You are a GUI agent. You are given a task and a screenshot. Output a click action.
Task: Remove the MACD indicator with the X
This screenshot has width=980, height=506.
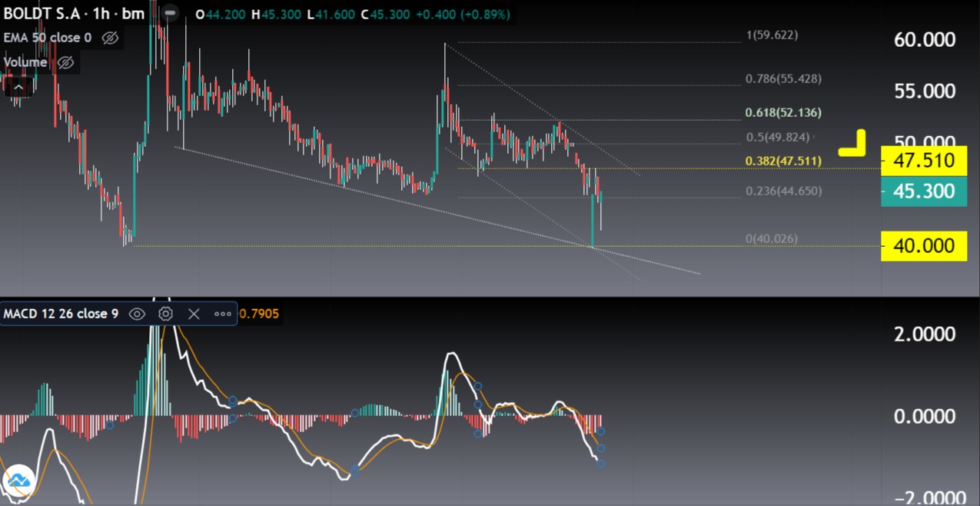click(194, 314)
